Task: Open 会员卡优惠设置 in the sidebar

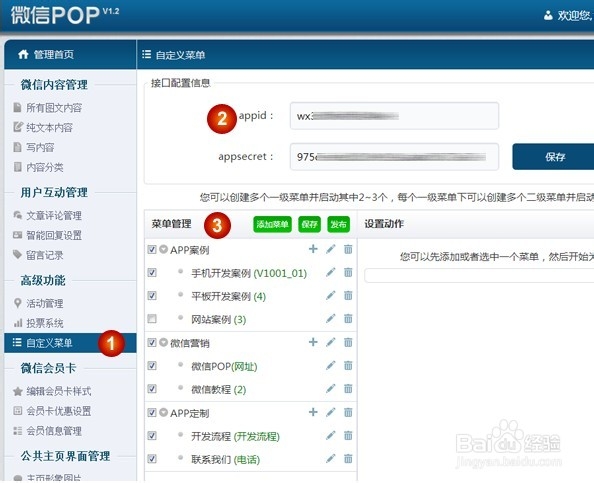Action: (58, 411)
